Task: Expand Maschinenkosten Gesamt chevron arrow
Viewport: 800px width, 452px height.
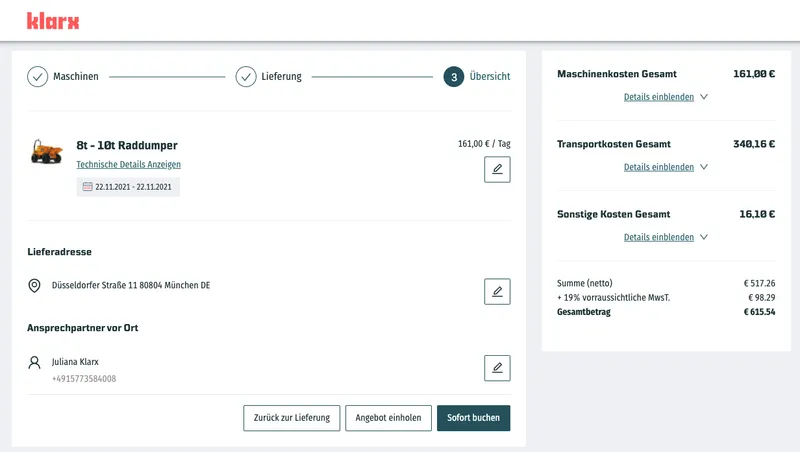Action: (704, 97)
